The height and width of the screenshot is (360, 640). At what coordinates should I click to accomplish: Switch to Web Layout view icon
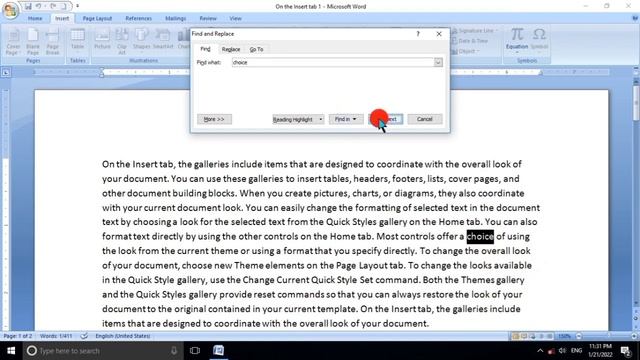click(x=532, y=336)
